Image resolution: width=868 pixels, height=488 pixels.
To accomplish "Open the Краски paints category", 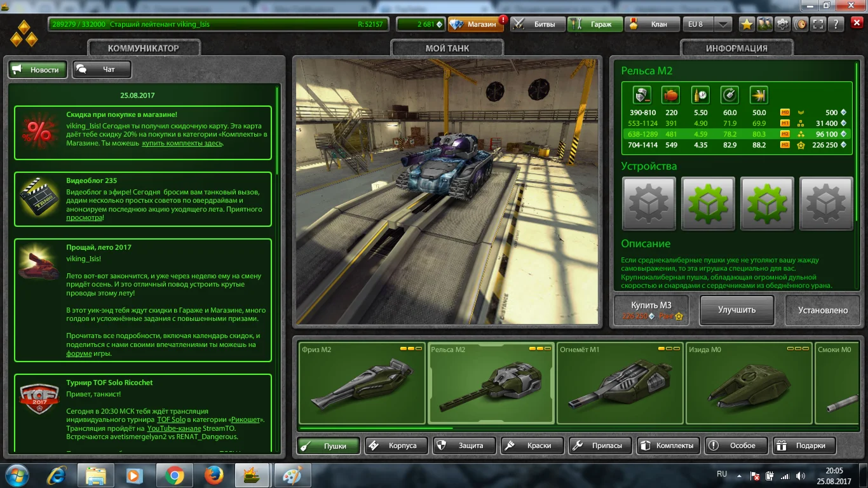I will pyautogui.click(x=532, y=445).
